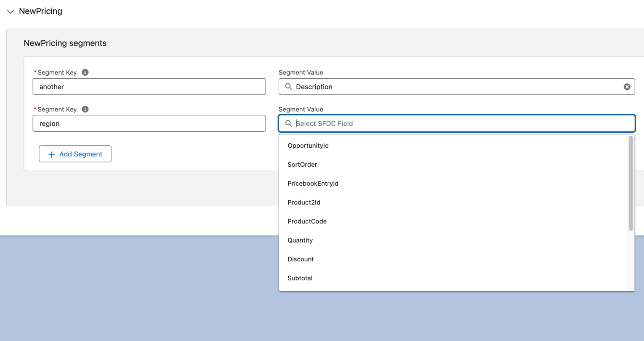Click search icon in Select SFDC Field box

click(289, 123)
